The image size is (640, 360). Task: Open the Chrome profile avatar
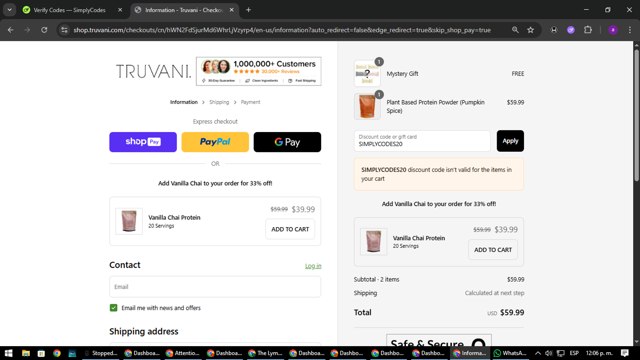613,30
